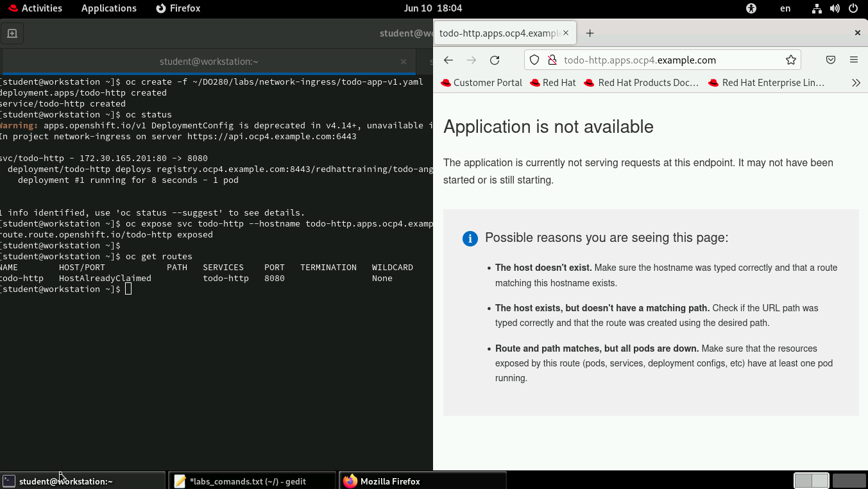Image resolution: width=868 pixels, height=489 pixels.
Task: Open the Applications menu
Action: pyautogui.click(x=108, y=8)
